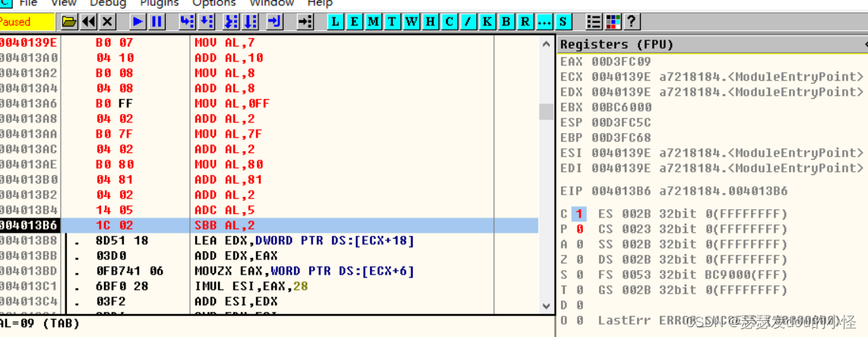This screenshot has height=337, width=868.
Task: Click the direction flag D value
Action: click(x=579, y=305)
